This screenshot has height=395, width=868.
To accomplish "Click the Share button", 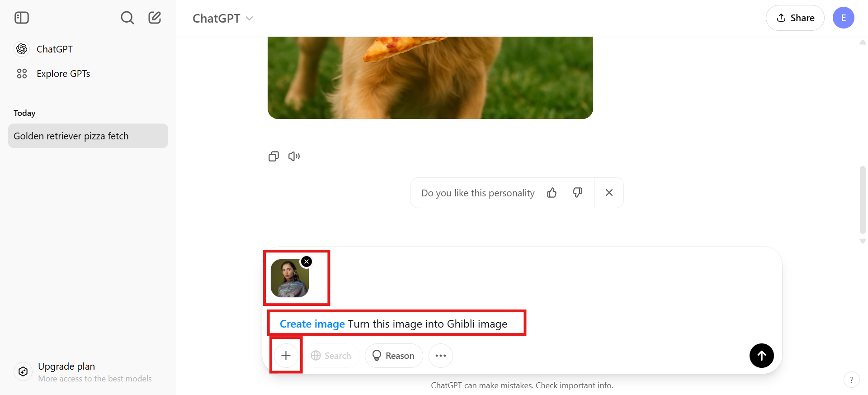I will pyautogui.click(x=795, y=18).
